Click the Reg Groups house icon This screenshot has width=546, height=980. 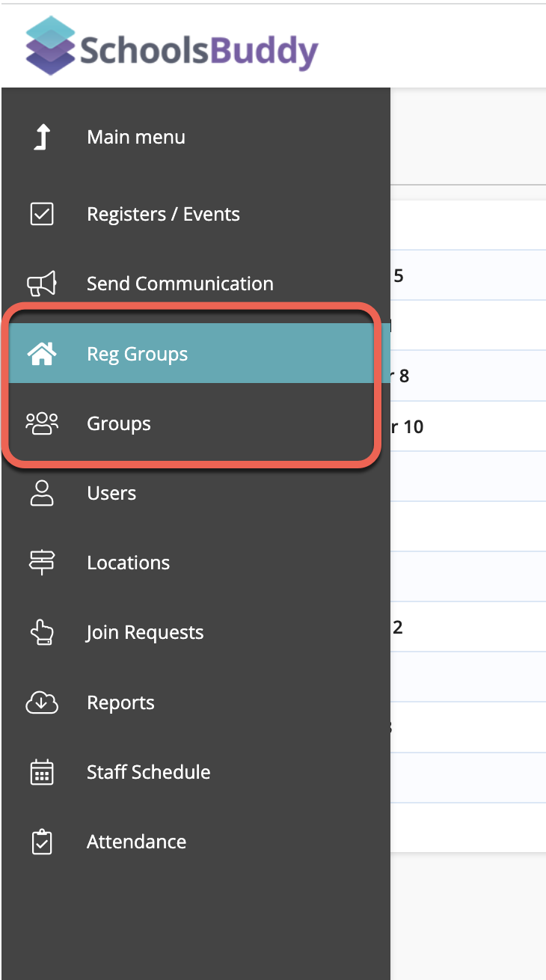point(42,354)
